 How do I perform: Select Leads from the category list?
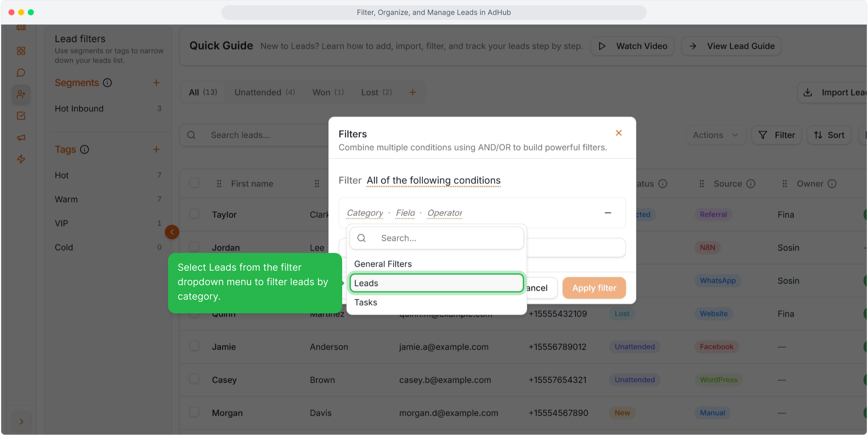(x=437, y=283)
